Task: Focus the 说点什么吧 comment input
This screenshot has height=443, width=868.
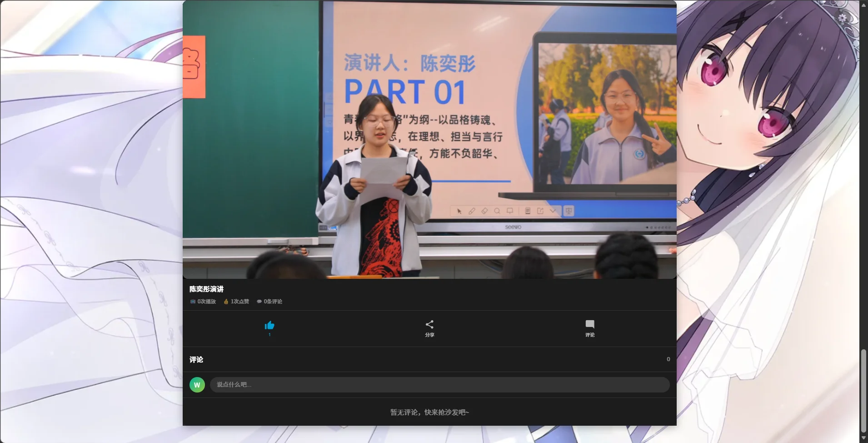Action: coord(440,385)
